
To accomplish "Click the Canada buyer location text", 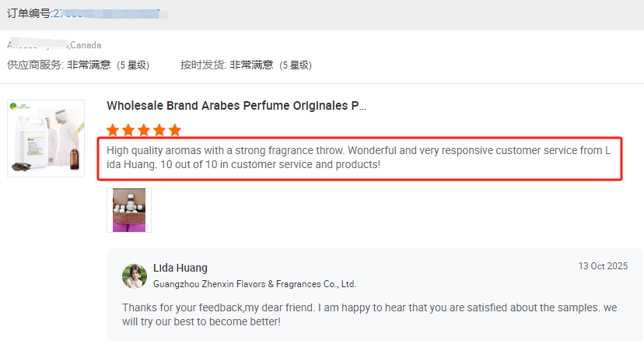I will coord(86,45).
